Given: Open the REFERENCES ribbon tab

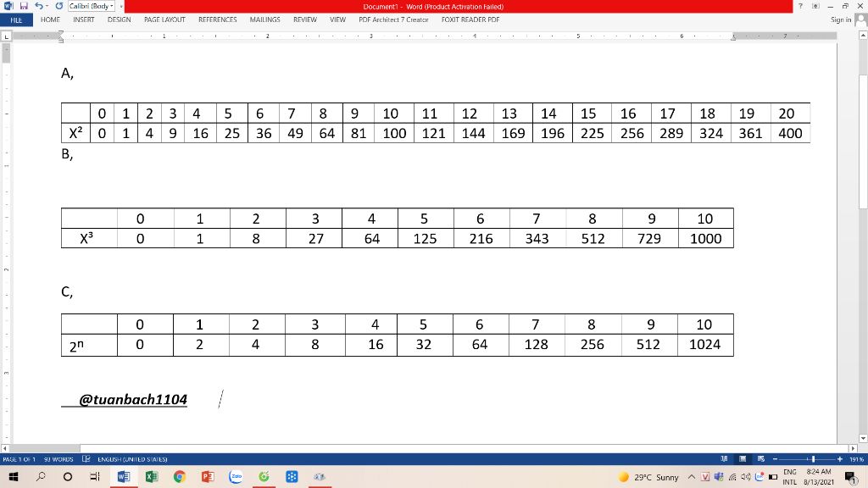Looking at the screenshot, I should point(218,20).
